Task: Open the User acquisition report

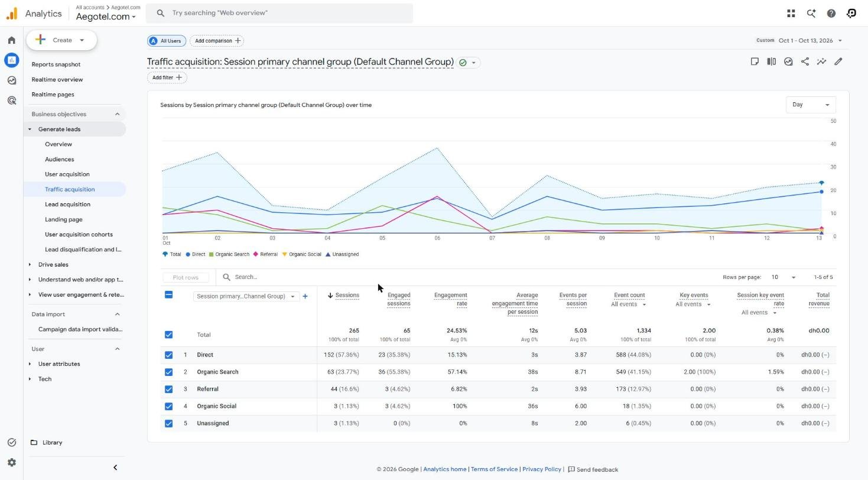Action: click(x=67, y=174)
